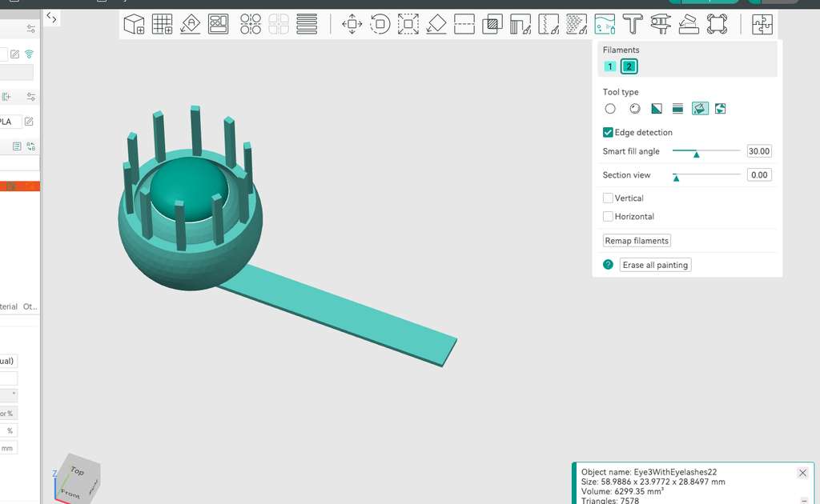The height and width of the screenshot is (504, 820).
Task: Click the printer preset edit icon
Action: (14, 54)
